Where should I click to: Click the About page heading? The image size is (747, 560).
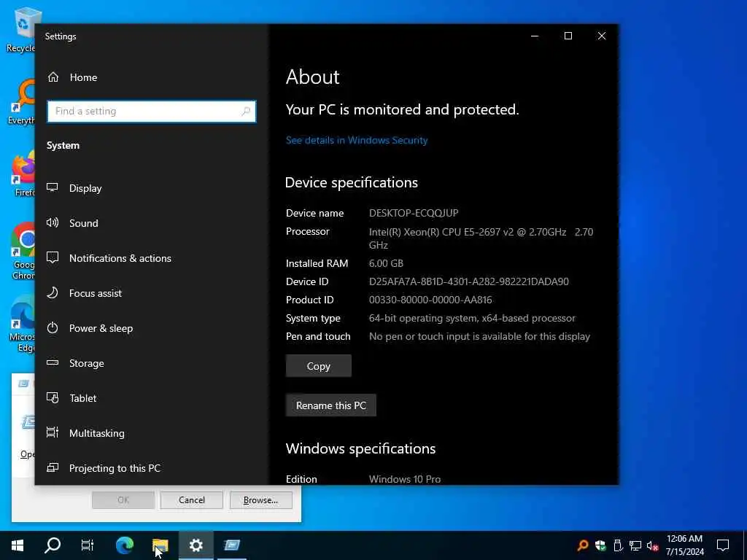coord(312,77)
